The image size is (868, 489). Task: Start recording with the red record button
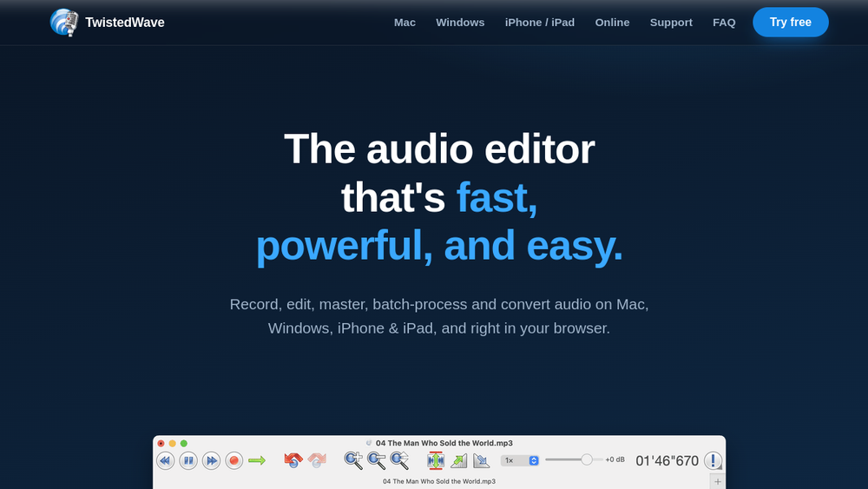pyautogui.click(x=233, y=460)
